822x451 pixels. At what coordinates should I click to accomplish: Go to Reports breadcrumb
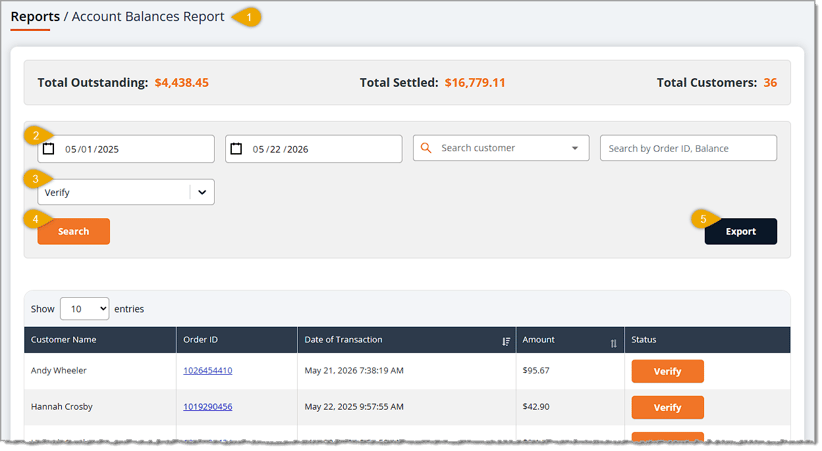[35, 17]
